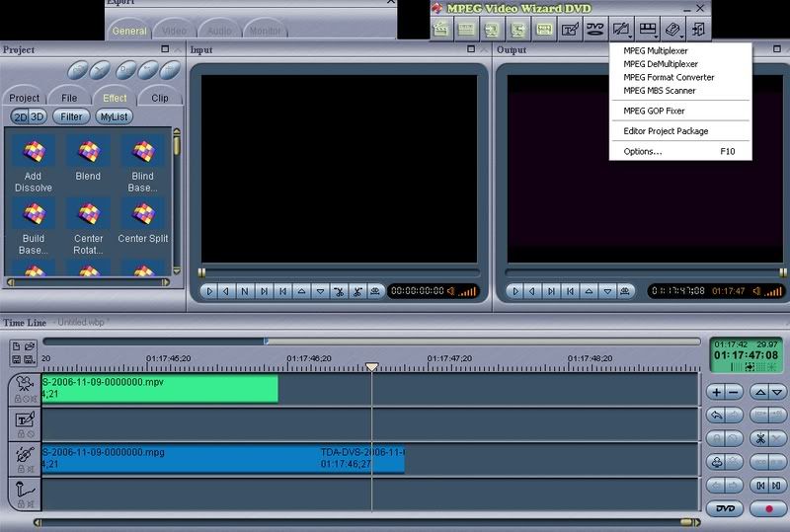790x532 pixels.
Task: Click the Input monitor seek bar handle
Action: pos(201,272)
